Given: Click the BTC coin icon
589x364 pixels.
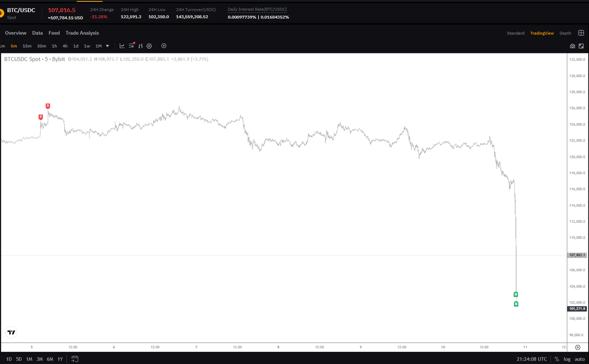Looking at the screenshot, I should (1, 13).
